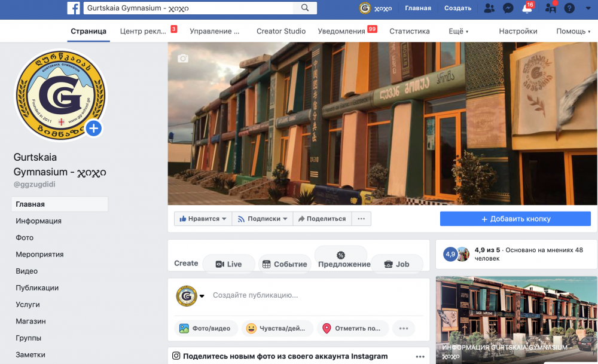The height and width of the screenshot is (364, 598).
Task: Select Информация in left sidebar
Action: (39, 221)
